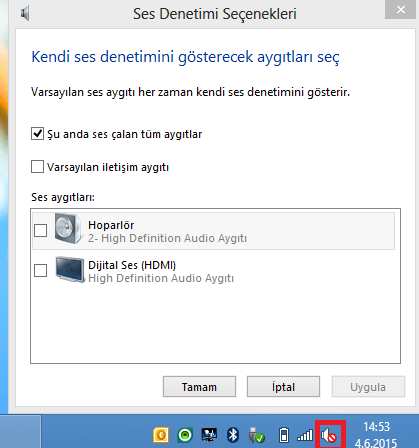Click the Uygula button
The height and width of the screenshot is (448, 419).
pos(368,387)
